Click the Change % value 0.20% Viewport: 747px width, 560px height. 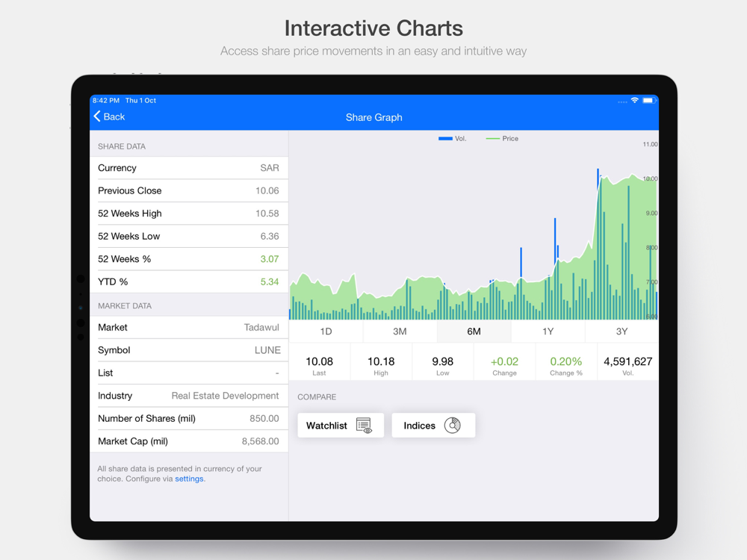click(566, 362)
